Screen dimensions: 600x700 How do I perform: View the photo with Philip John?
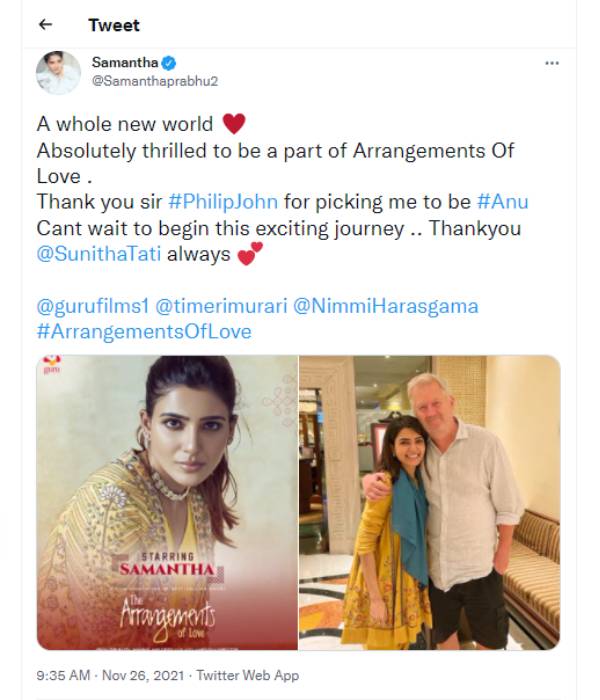[x=429, y=502]
